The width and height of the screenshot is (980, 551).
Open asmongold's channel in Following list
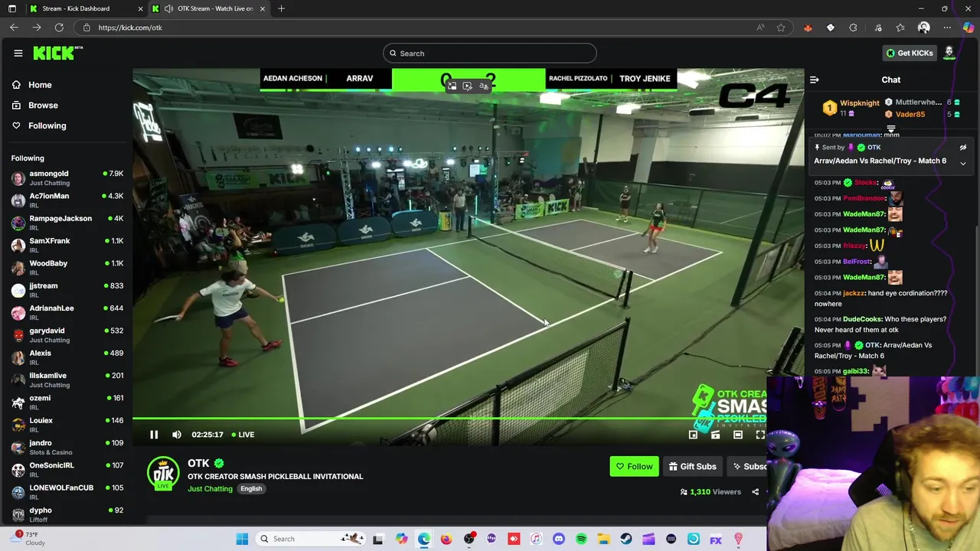67,178
